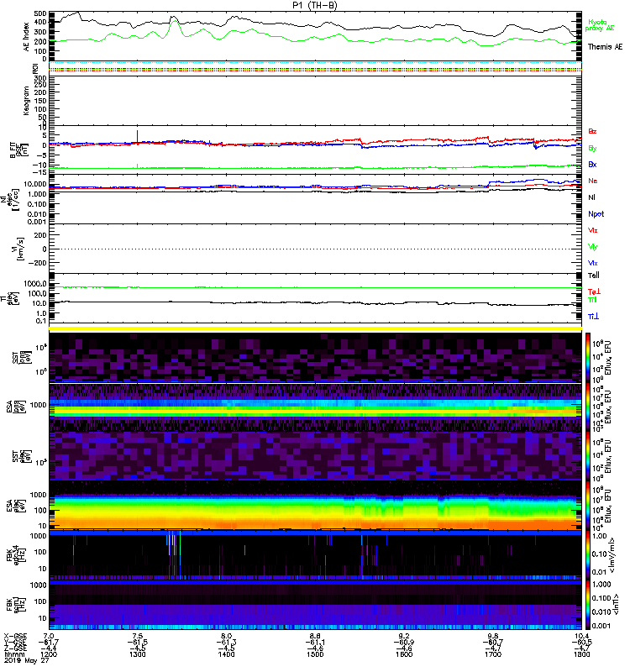The height and width of the screenshot is (672, 630).
Task: Click the 'X-GSE' position row label
Action: tap(15, 636)
